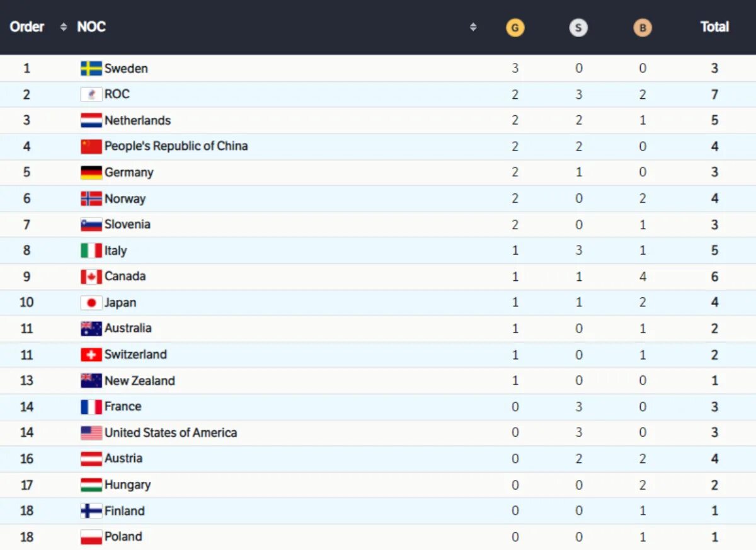Click Netherlands' total of 5
The image size is (756, 550).
tap(714, 120)
